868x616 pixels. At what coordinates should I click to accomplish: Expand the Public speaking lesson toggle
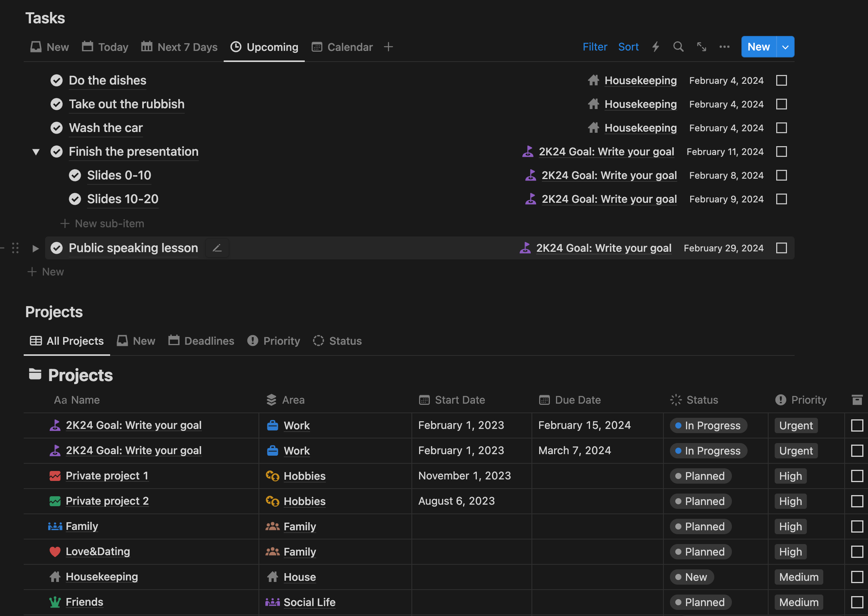pos(36,248)
